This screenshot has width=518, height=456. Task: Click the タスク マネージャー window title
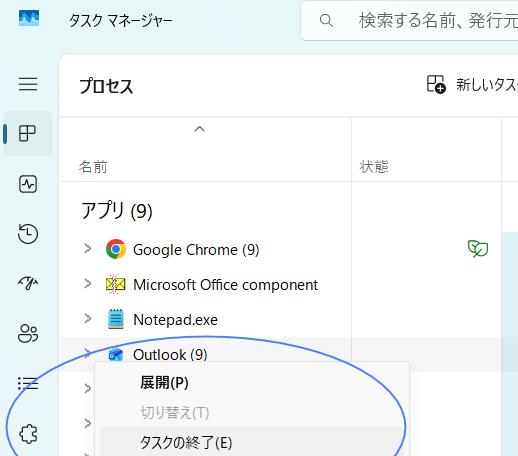pyautogui.click(x=120, y=21)
